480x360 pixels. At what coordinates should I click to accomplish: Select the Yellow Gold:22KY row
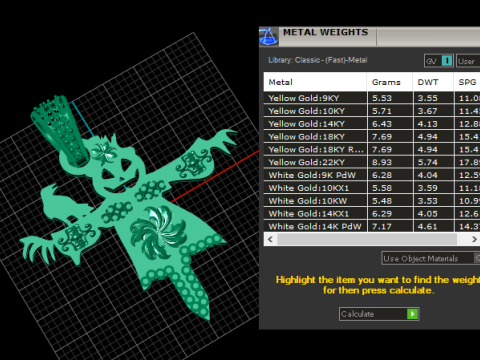(x=372, y=162)
